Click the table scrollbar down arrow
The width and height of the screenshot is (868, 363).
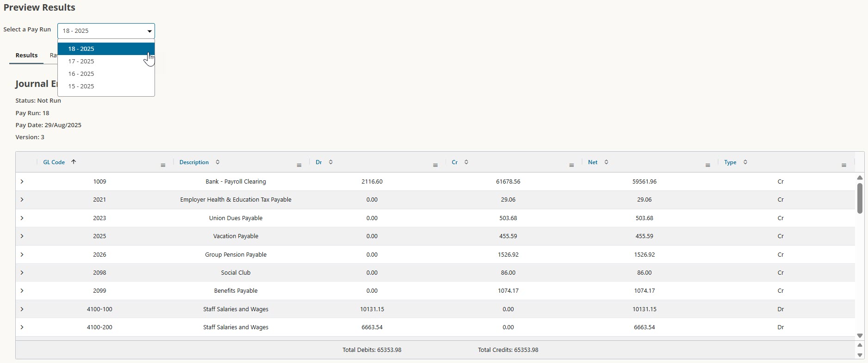click(x=860, y=336)
